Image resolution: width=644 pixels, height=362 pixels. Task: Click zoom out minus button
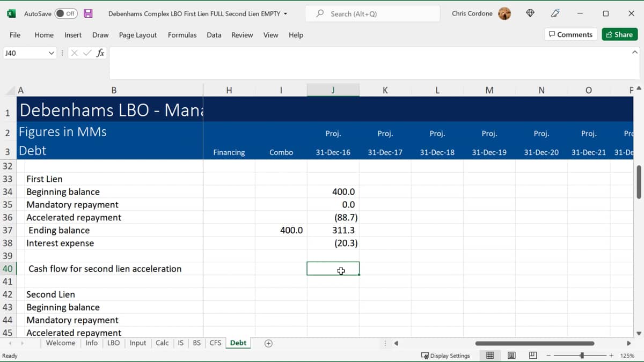[548, 356]
